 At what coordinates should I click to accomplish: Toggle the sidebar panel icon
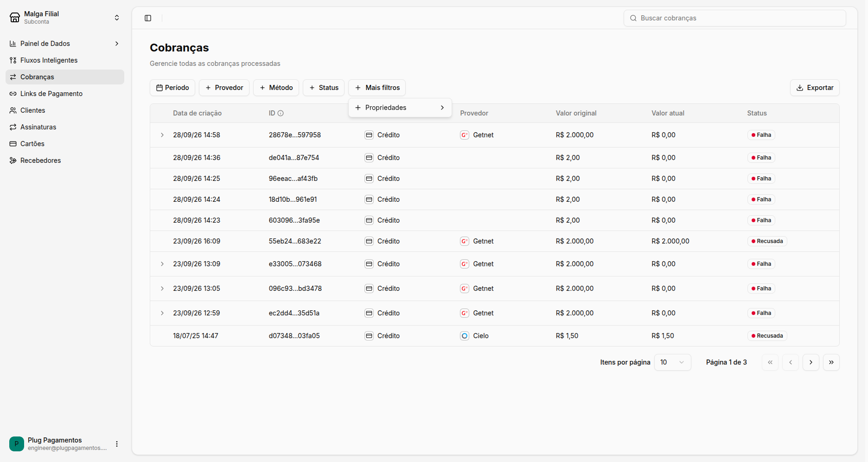[148, 18]
